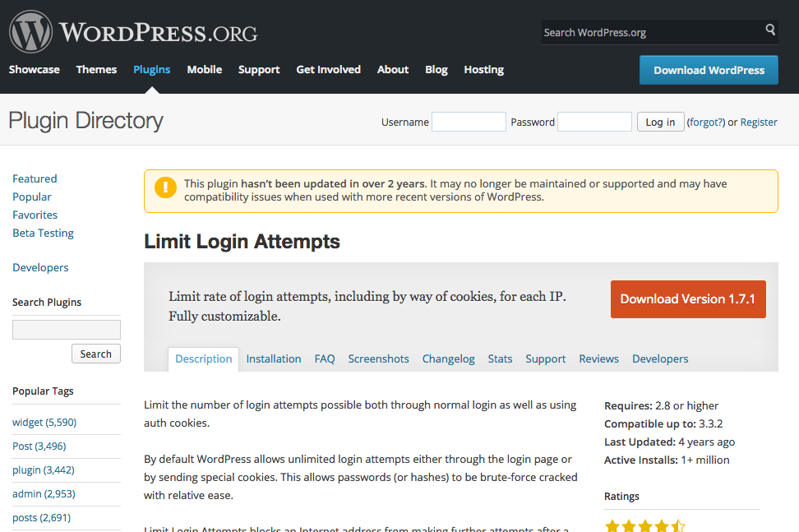Switch to the Screenshots tab
The height and width of the screenshot is (532, 799).
tap(379, 359)
